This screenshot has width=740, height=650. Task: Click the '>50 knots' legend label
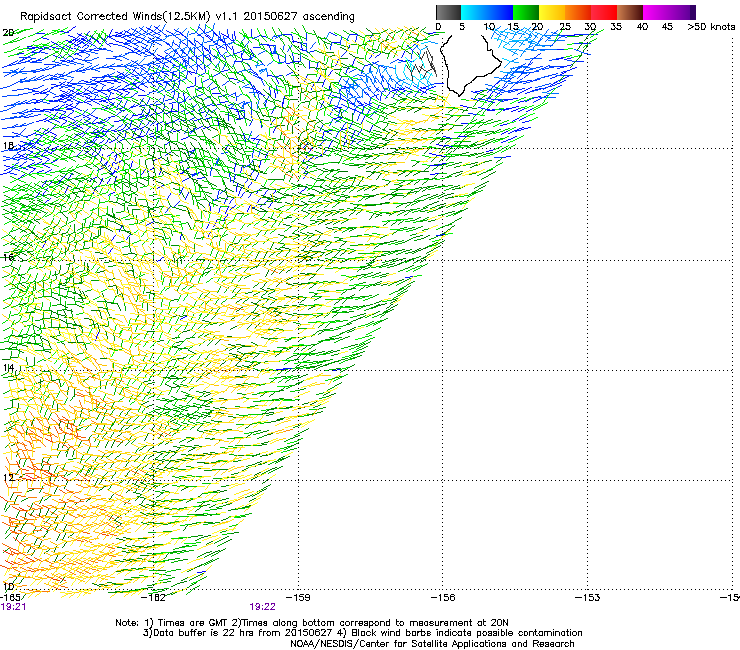click(711, 27)
